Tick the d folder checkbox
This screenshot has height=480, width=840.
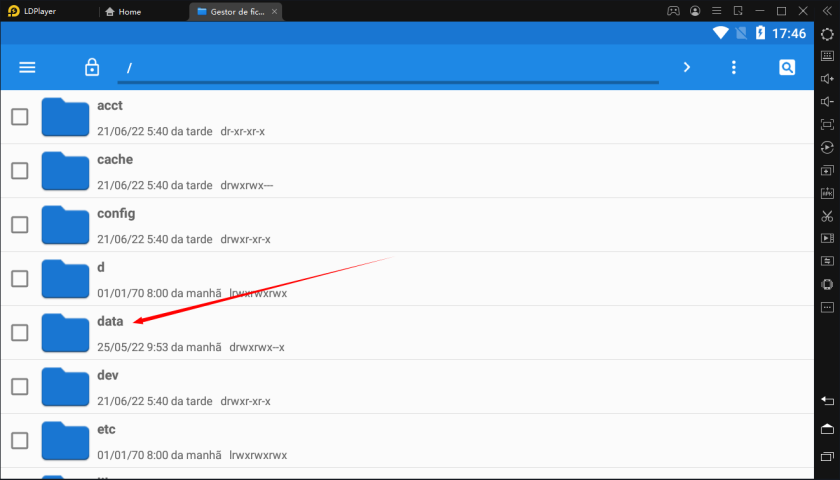point(20,279)
